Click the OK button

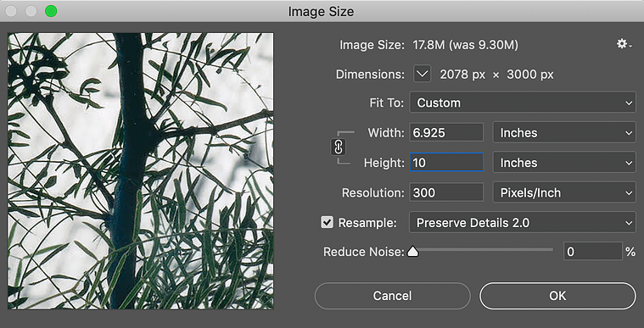pos(557,296)
